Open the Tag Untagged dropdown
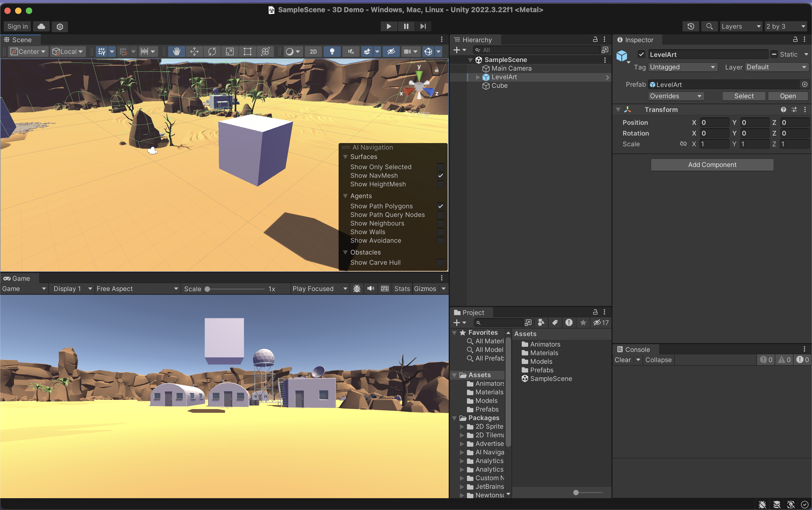 click(682, 67)
